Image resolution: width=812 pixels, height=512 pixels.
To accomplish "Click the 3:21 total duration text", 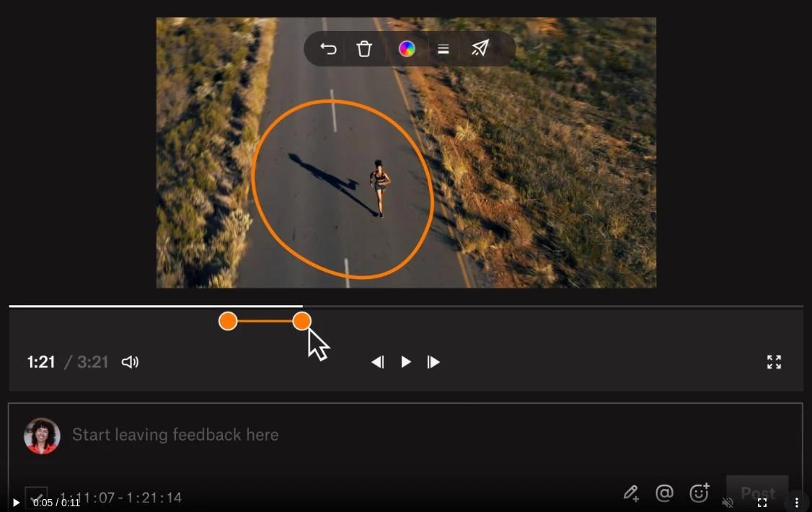I will coord(93,362).
